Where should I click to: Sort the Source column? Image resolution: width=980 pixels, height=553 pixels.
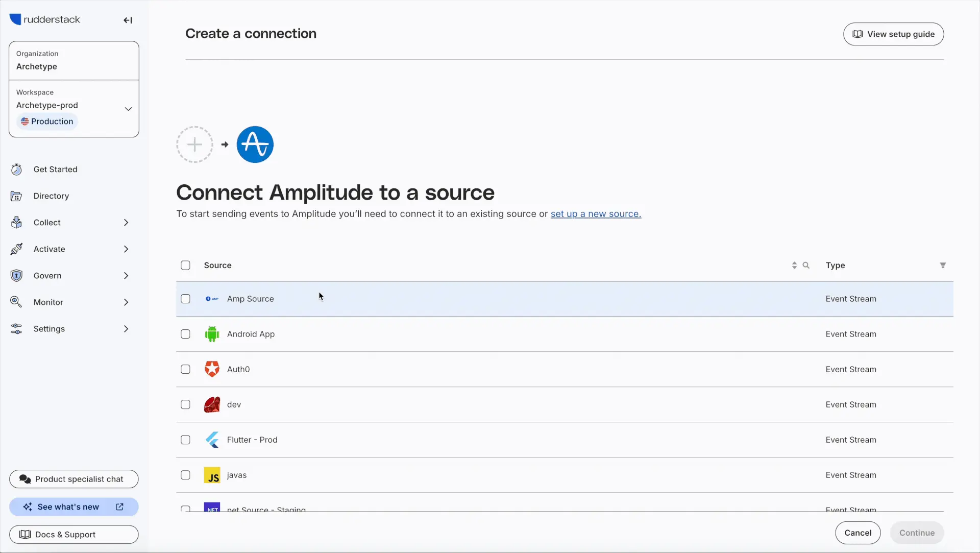click(794, 265)
